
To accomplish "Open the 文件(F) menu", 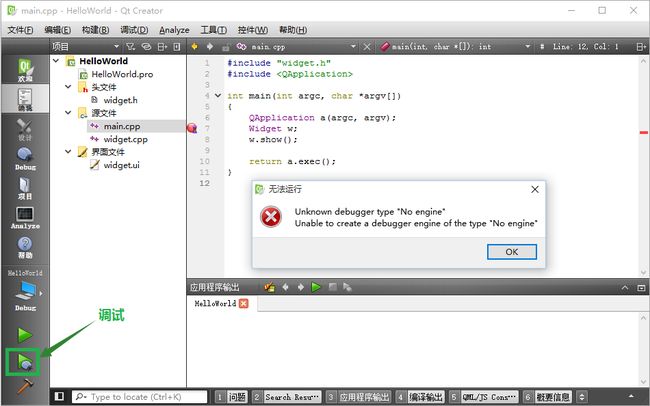I will 20,30.
